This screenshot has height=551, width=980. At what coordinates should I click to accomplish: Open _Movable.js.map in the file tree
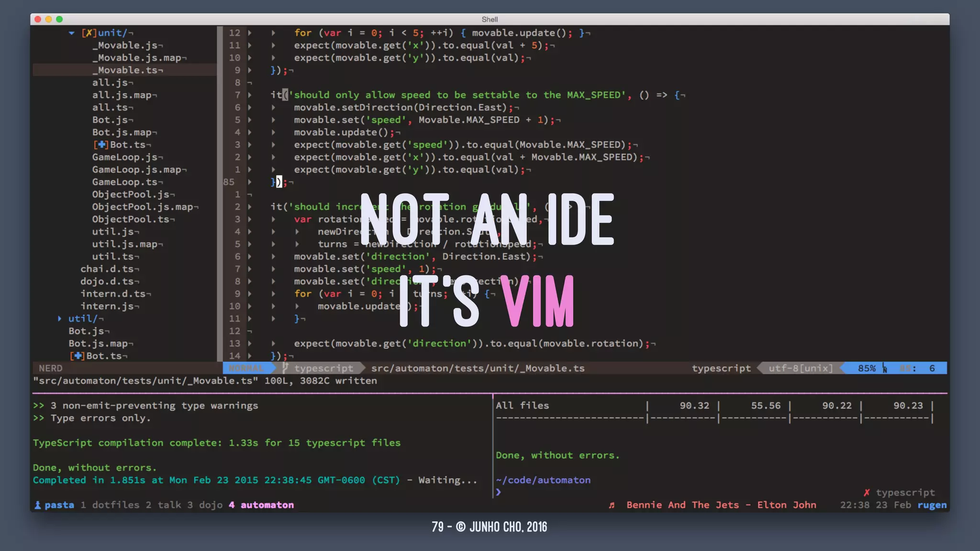click(136, 58)
